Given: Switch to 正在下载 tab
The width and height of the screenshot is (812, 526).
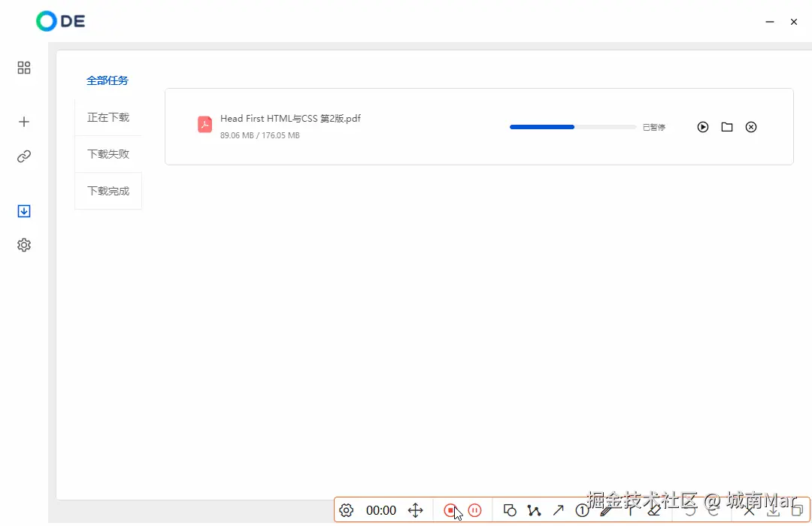Looking at the screenshot, I should 108,117.
